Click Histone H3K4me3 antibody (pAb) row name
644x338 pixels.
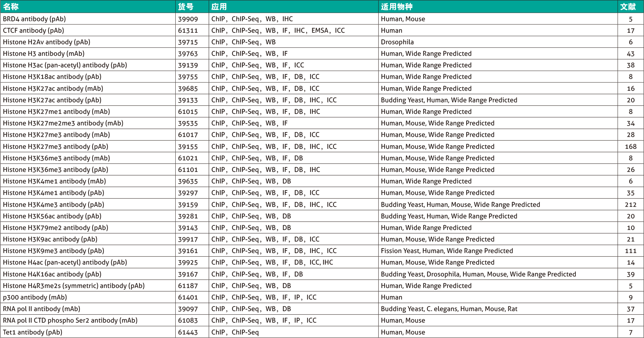click(x=54, y=205)
